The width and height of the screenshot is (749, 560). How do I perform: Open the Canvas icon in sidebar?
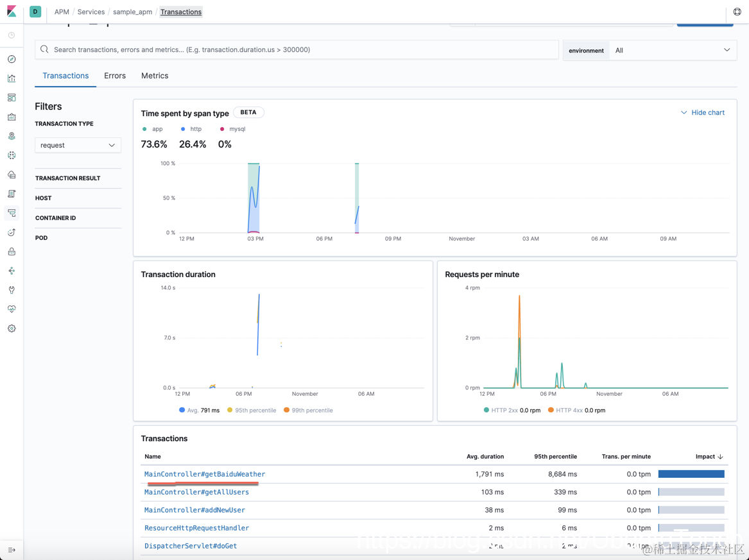point(12,117)
